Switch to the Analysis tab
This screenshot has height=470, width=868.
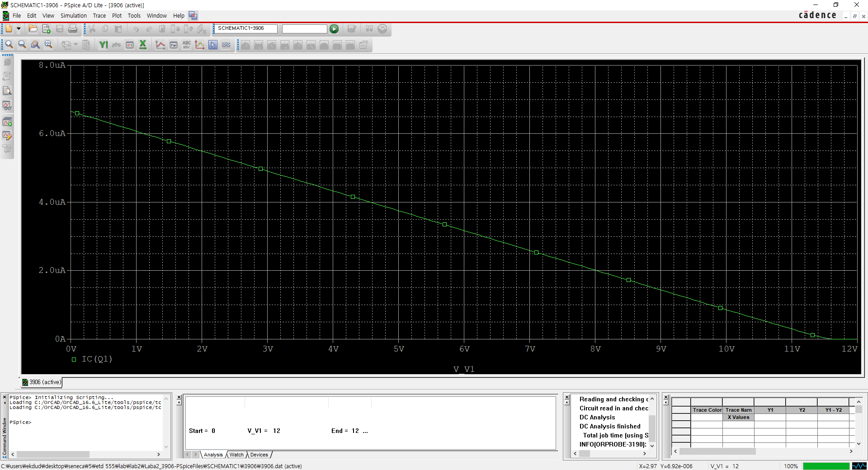pos(213,455)
